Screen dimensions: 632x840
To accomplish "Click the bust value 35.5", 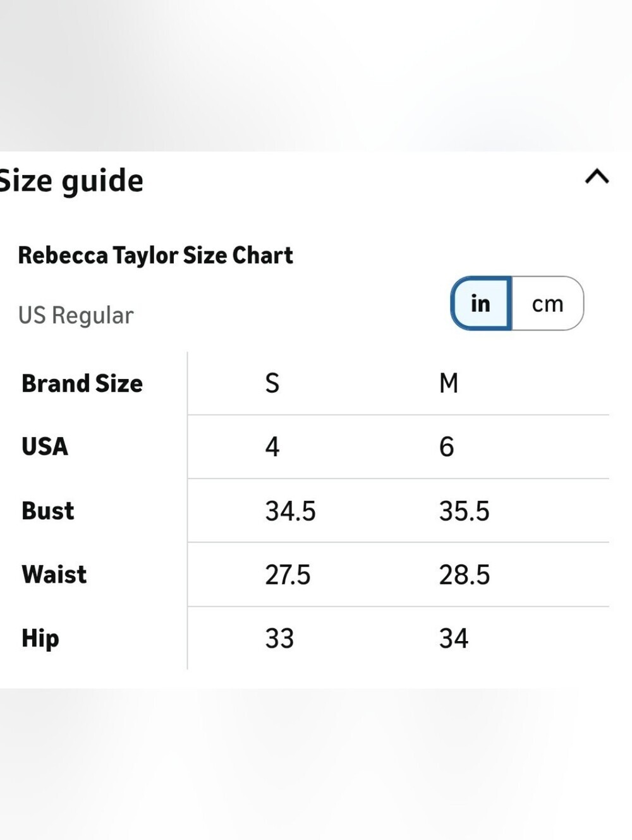I will pyautogui.click(x=465, y=511).
